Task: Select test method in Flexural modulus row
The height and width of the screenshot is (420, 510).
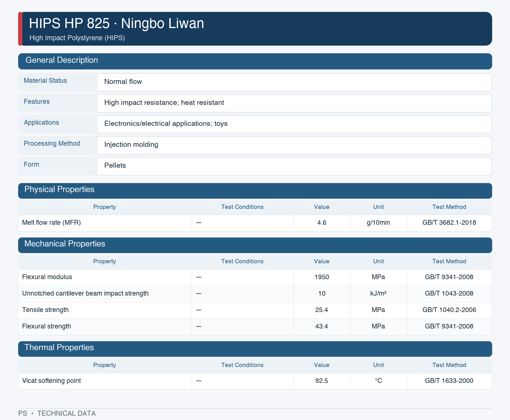Action: [x=449, y=277]
